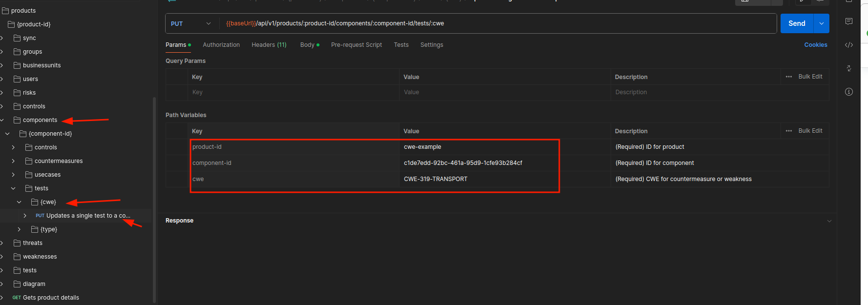
Task: Click the diagram folder icon
Action: pyautogui.click(x=17, y=284)
